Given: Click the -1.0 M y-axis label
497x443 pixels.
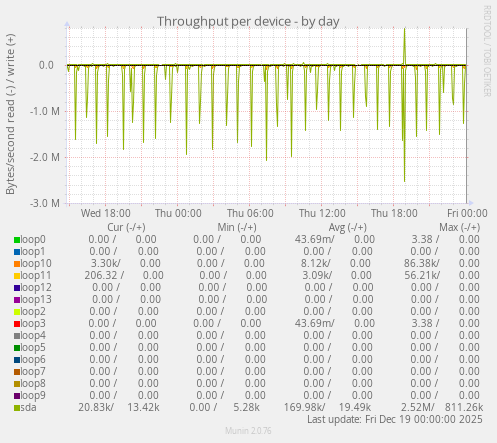Looking at the screenshot, I should pyautogui.click(x=45, y=111).
